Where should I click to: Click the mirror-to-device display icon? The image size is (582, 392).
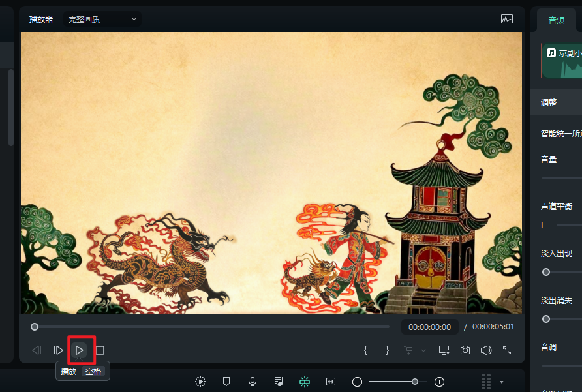click(x=444, y=350)
